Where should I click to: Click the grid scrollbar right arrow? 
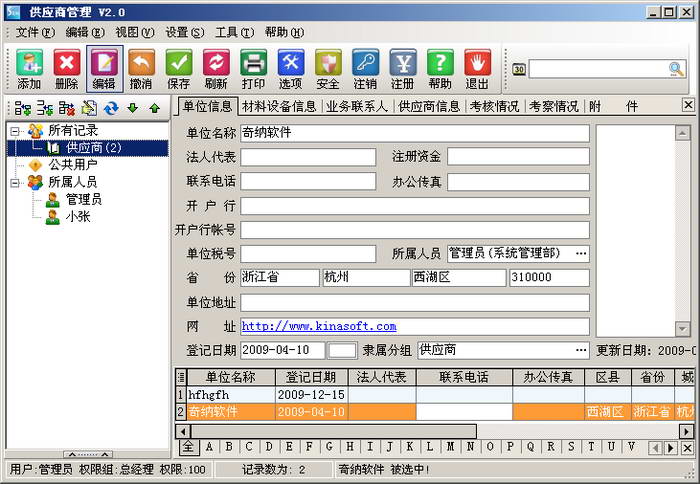[686, 431]
